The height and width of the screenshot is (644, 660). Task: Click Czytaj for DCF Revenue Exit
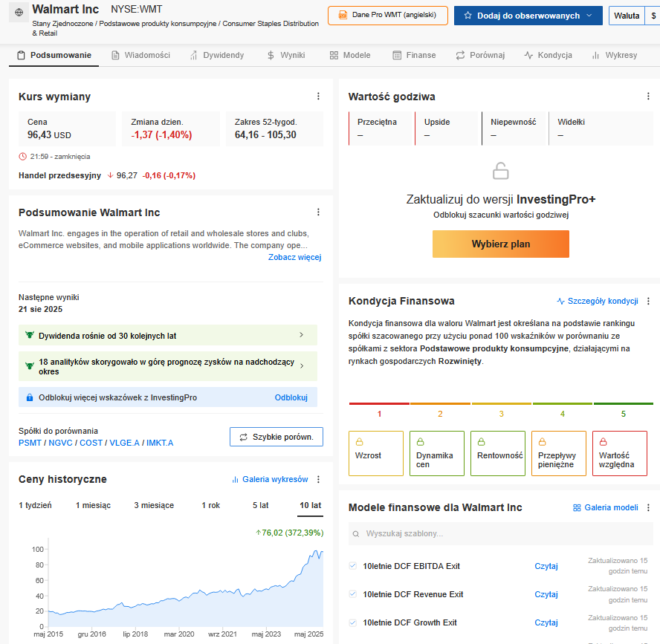546,594
